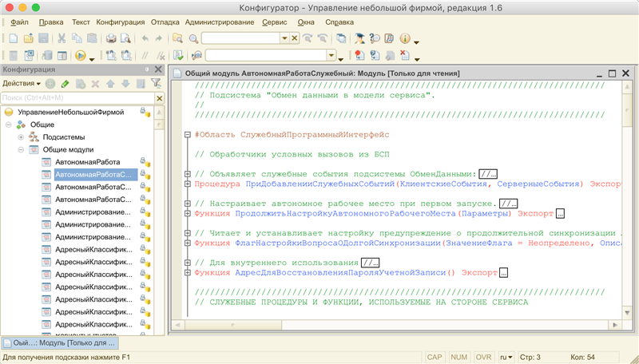
Task: Click the Undo arrow icon
Action: point(145,38)
